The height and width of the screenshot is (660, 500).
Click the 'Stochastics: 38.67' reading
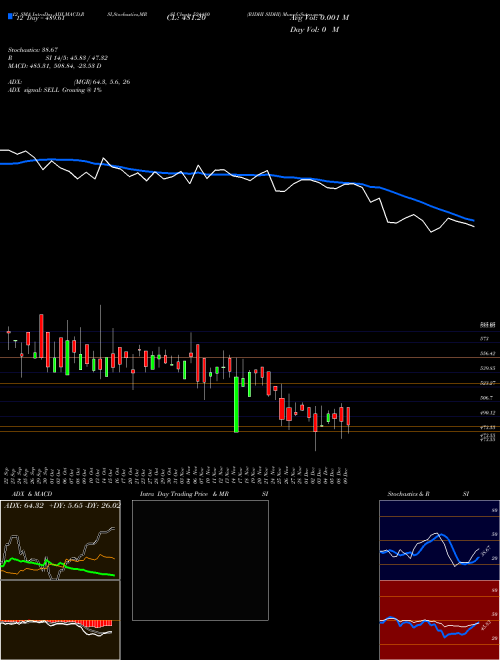[x=32, y=50]
